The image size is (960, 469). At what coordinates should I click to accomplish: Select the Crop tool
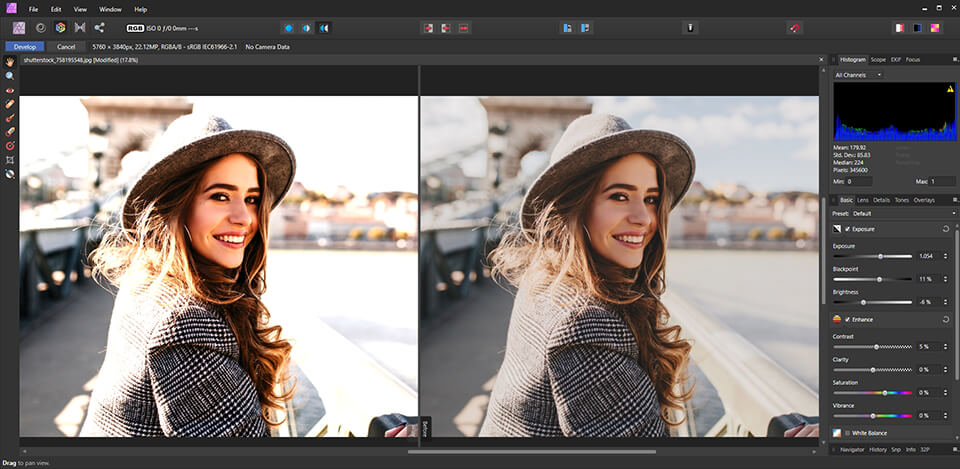[x=10, y=160]
